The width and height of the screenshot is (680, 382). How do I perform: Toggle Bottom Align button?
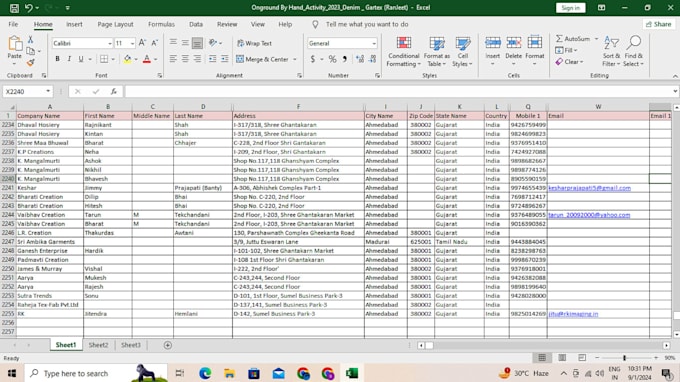click(197, 43)
